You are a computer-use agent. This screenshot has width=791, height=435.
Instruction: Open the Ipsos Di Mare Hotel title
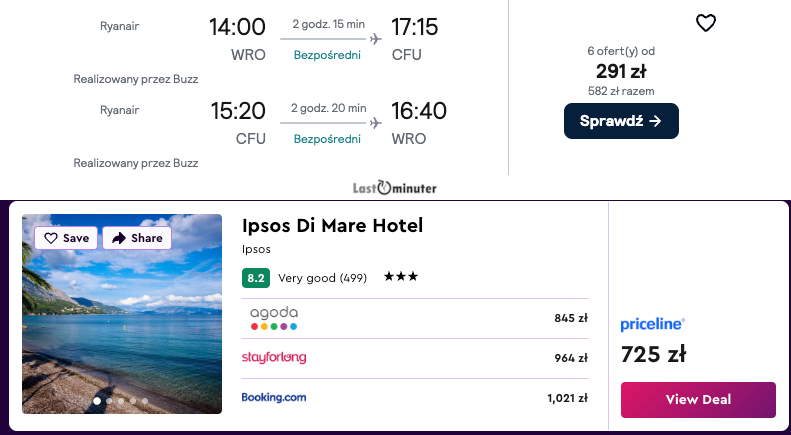332,226
